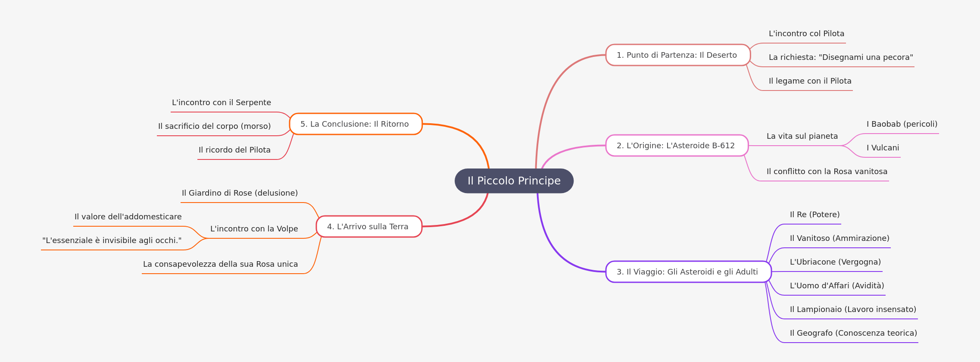
Task: Click the 5. La Conclusione: Il Ritorno node
Action: pos(356,124)
